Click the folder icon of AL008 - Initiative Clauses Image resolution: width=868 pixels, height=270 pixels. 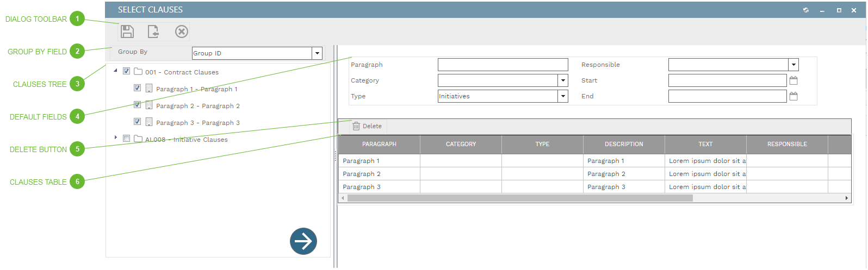(x=138, y=139)
